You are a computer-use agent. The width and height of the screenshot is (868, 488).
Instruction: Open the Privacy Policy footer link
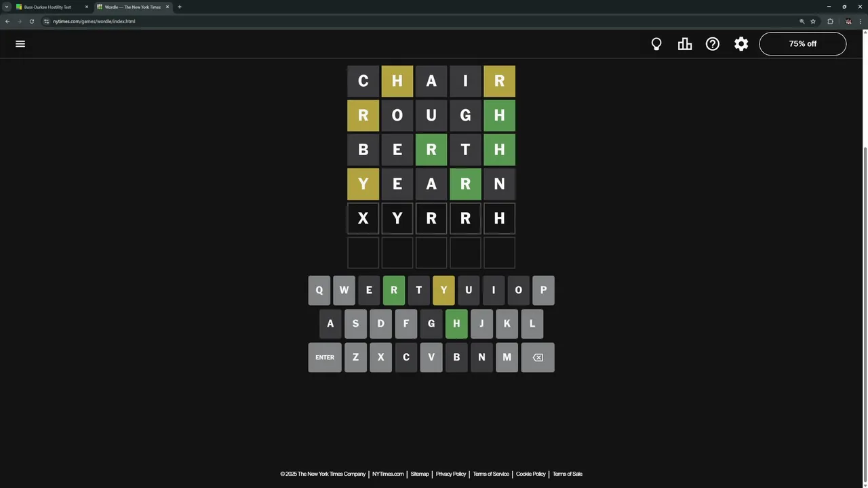(x=451, y=474)
